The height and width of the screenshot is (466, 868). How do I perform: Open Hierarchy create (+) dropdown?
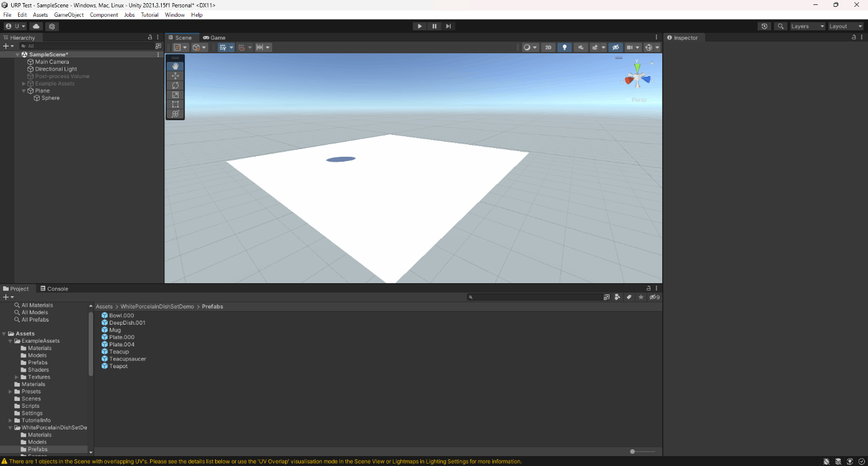click(x=8, y=46)
